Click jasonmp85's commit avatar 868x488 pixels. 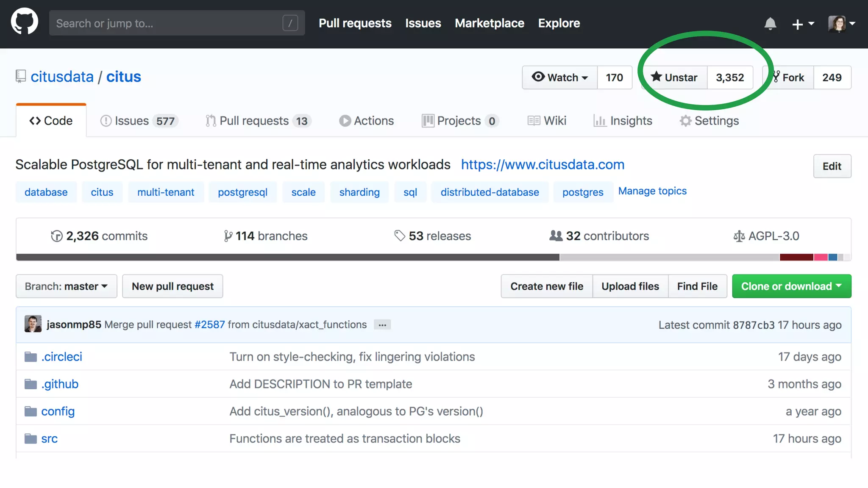pos(33,324)
